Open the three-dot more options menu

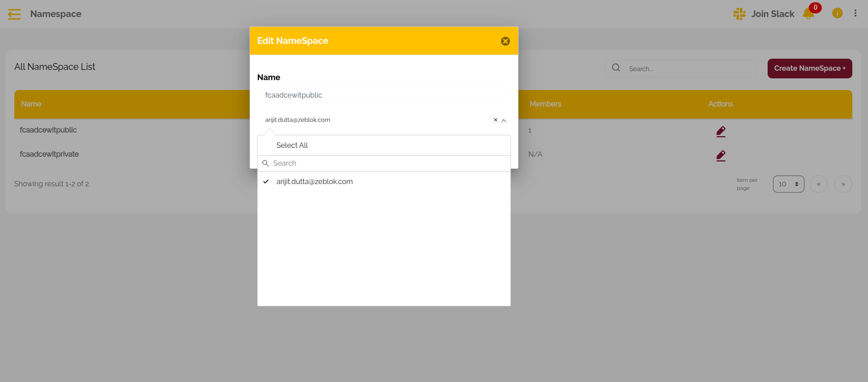[855, 13]
